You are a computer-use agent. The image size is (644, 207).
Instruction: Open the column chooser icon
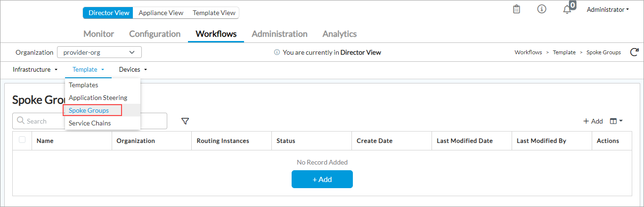coord(616,121)
